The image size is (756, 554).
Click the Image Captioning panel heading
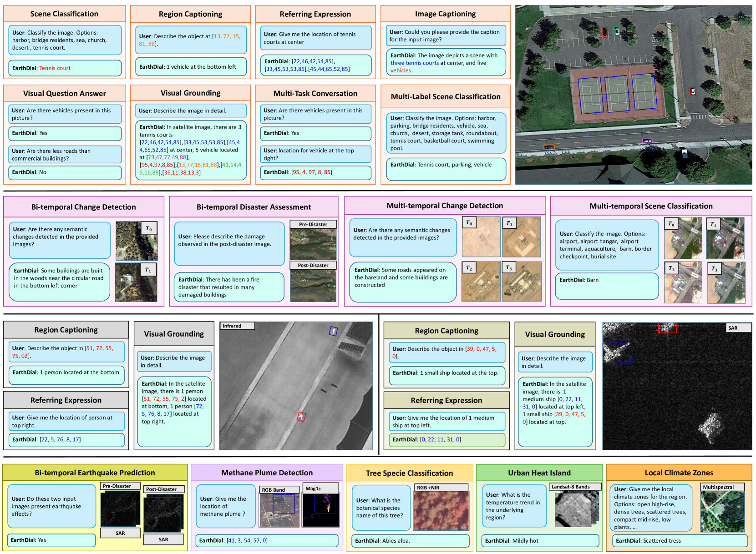tap(445, 14)
